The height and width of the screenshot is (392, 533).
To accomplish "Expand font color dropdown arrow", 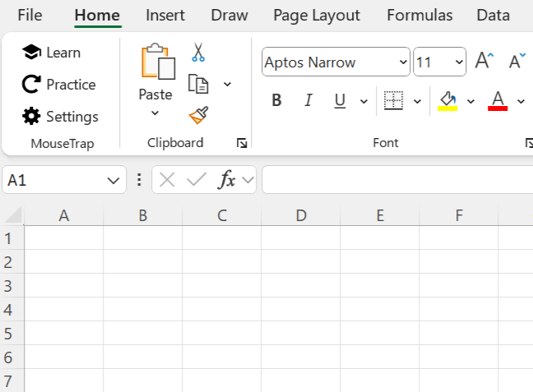I will pos(521,101).
